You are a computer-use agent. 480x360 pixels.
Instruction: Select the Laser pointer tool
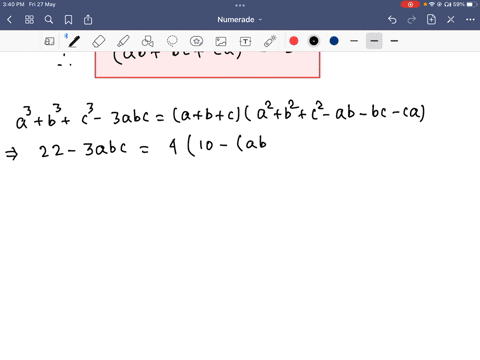[x=270, y=41]
